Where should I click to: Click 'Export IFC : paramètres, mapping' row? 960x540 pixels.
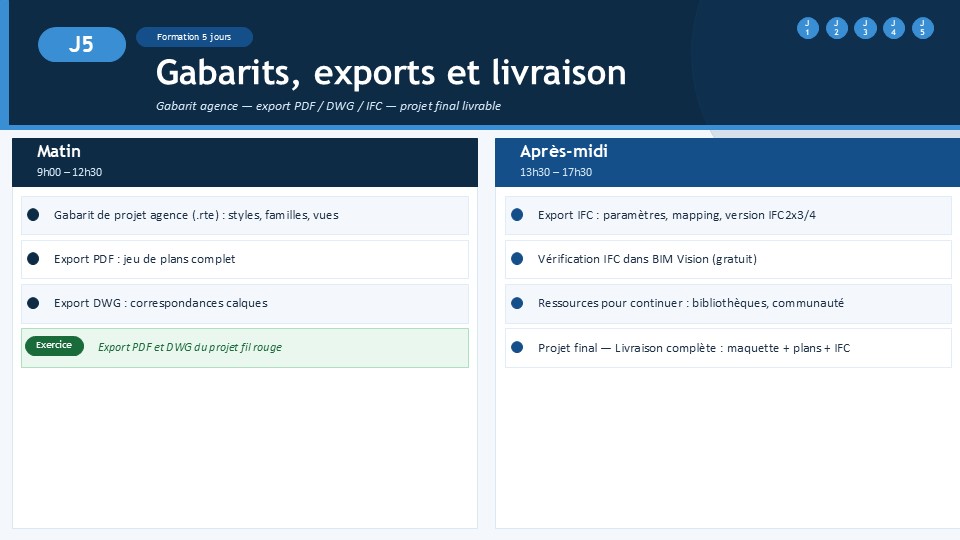pyautogui.click(x=728, y=216)
